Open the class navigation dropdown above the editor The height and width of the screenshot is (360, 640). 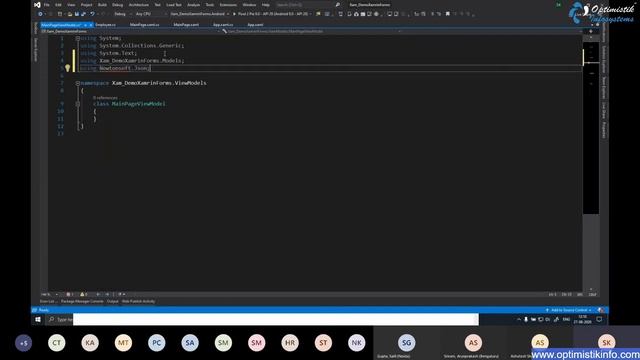pyautogui.click(x=311, y=31)
